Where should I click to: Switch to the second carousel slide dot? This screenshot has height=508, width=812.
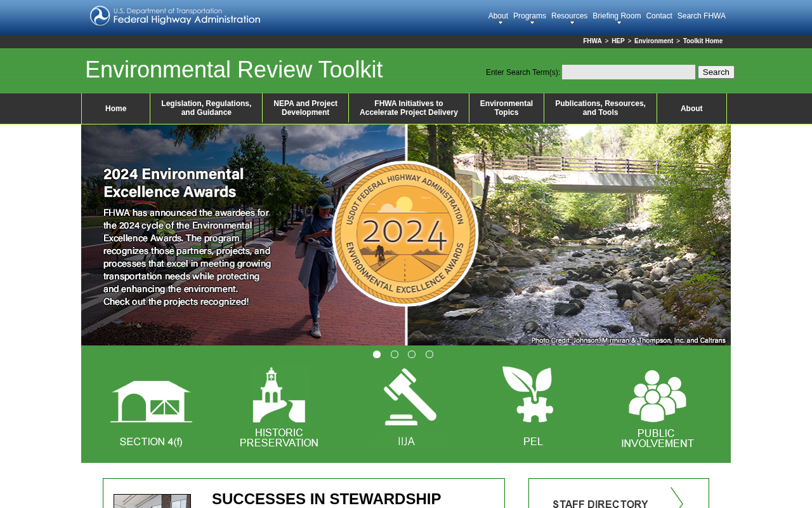395,354
